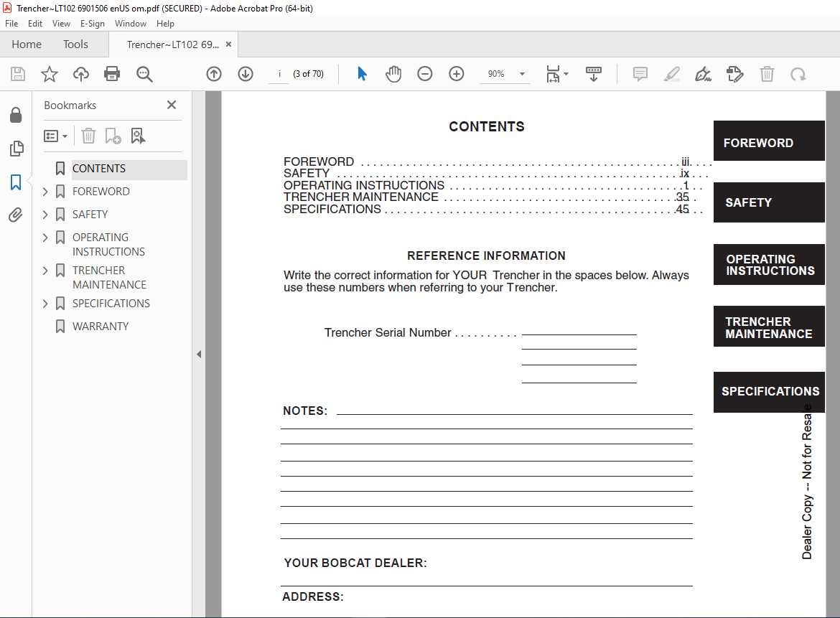The height and width of the screenshot is (618, 840).
Task: Find current bookmark icon
Action: point(138,136)
